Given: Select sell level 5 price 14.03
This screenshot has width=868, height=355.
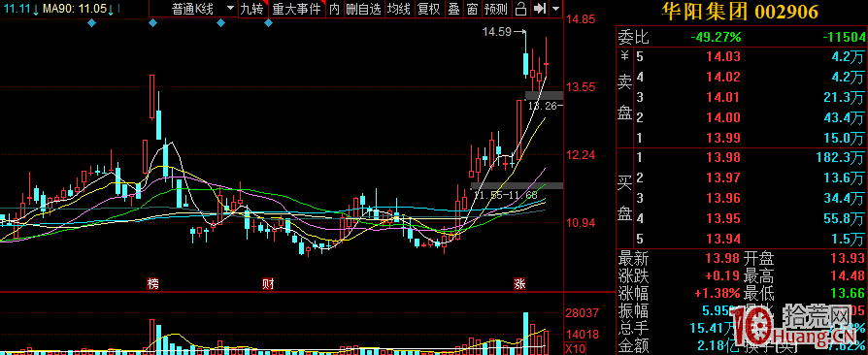Looking at the screenshot, I should click(724, 56).
